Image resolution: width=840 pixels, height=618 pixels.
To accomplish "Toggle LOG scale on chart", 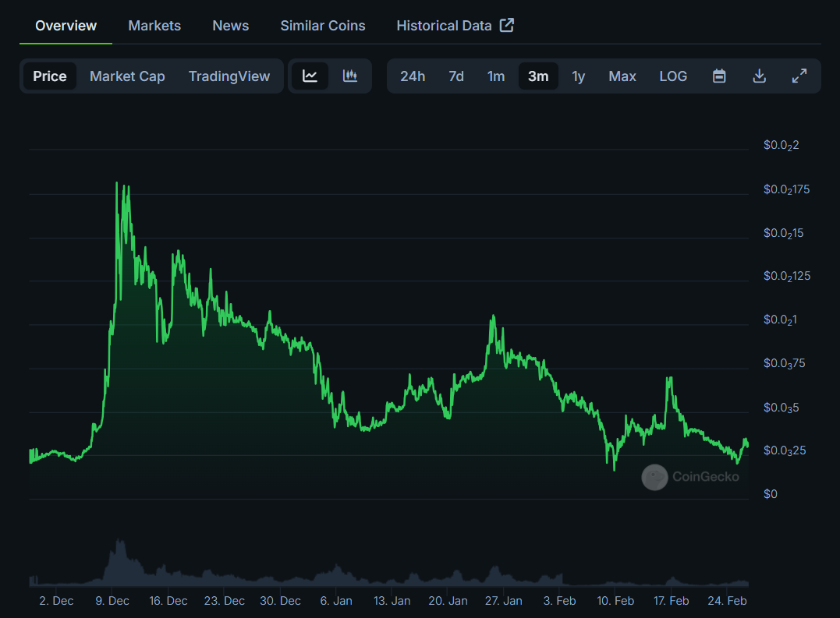I will 673,76.
